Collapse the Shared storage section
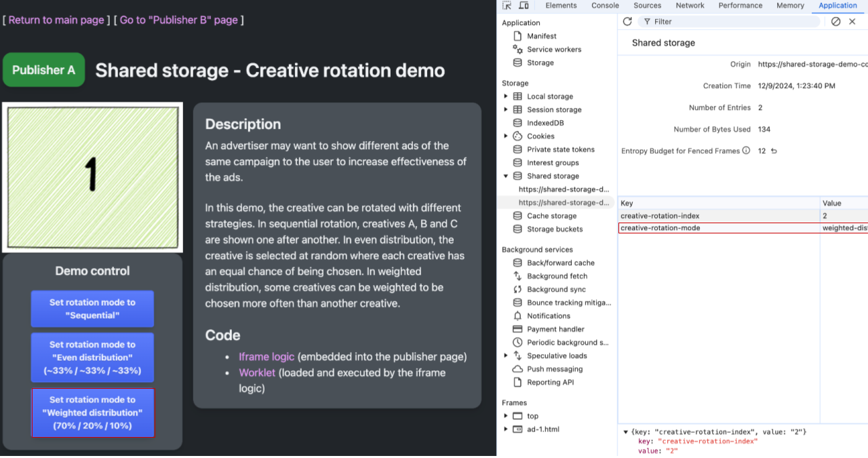This screenshot has width=868, height=458. [505, 176]
